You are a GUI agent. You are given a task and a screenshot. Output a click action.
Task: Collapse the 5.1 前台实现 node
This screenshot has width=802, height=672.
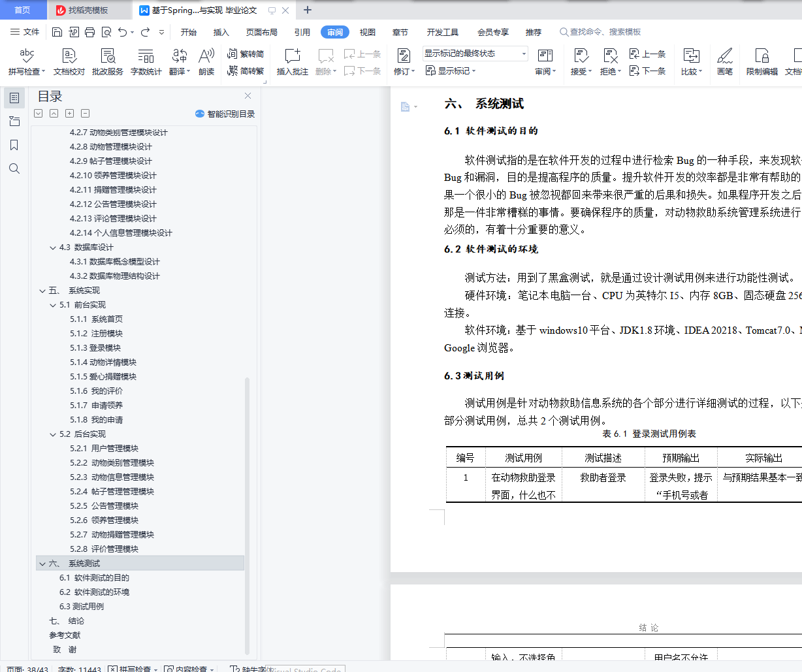coord(53,305)
